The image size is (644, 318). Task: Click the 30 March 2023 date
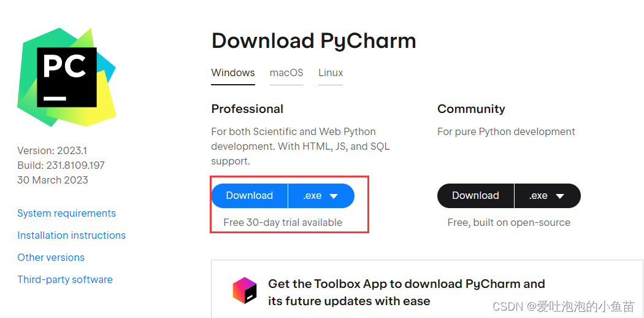click(53, 180)
